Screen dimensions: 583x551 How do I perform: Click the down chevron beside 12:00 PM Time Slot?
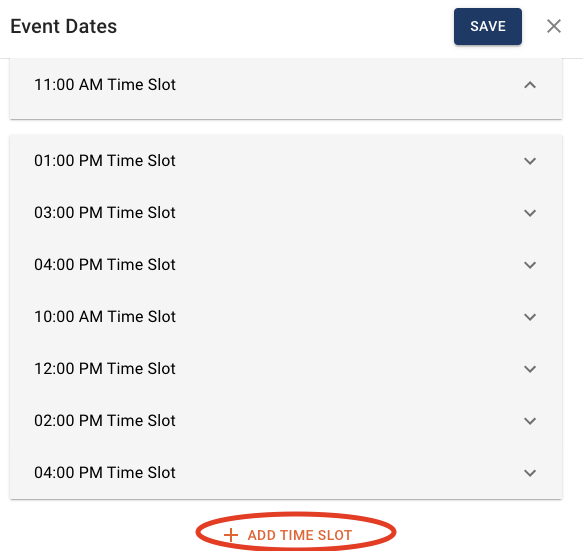point(530,369)
